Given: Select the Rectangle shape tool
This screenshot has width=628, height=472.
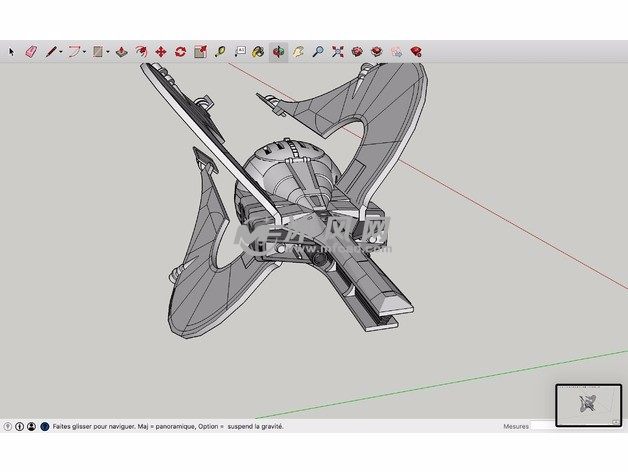Looking at the screenshot, I should click(98, 51).
